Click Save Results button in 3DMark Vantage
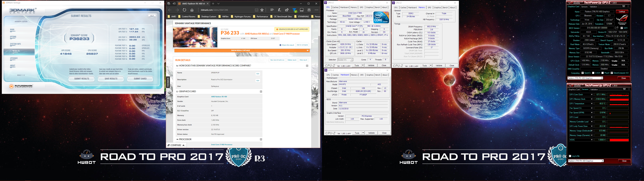The height and width of the screenshot is (181, 644). pyautogui.click(x=111, y=79)
